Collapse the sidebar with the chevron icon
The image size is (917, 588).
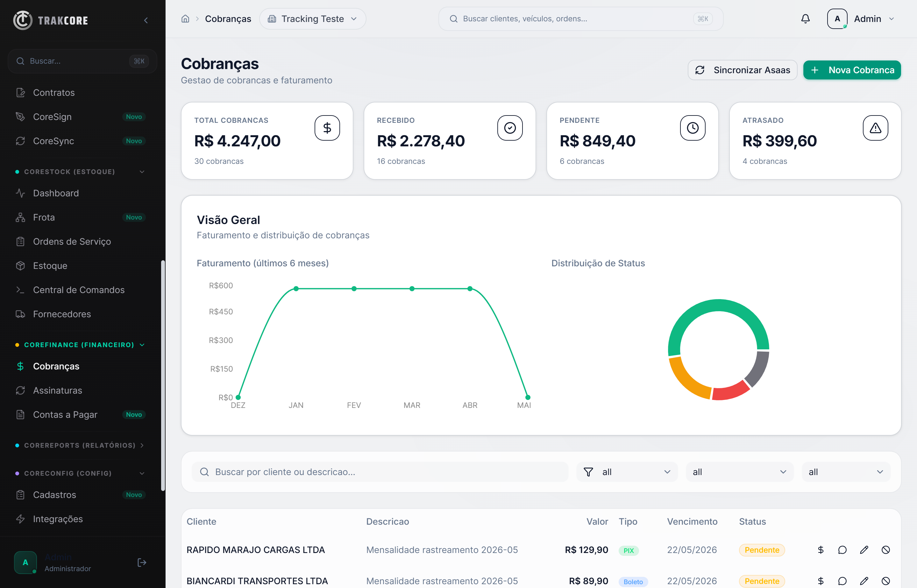[146, 20]
